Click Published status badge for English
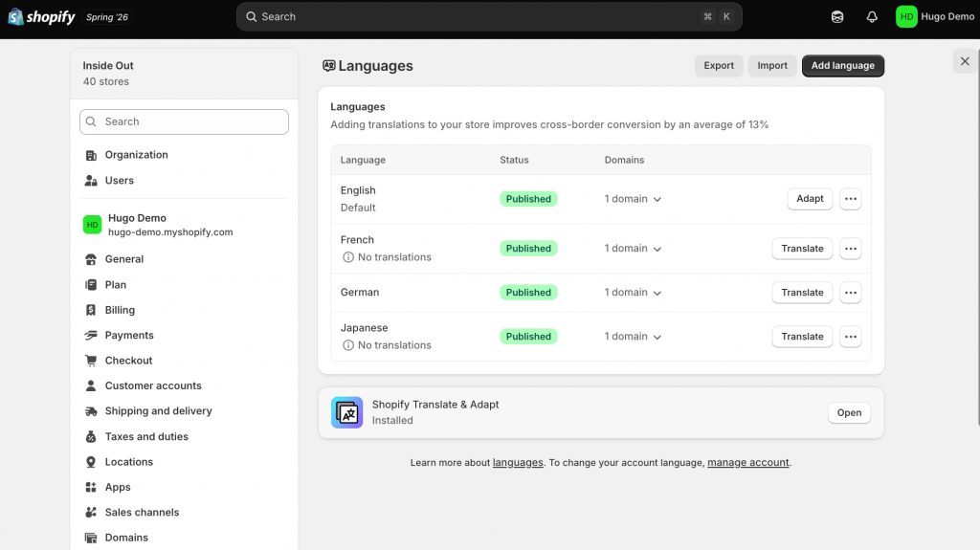This screenshot has height=550, width=980. pyautogui.click(x=528, y=199)
